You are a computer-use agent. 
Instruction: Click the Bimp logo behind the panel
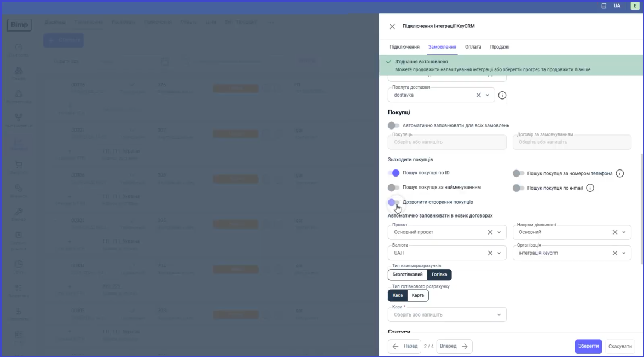click(19, 25)
